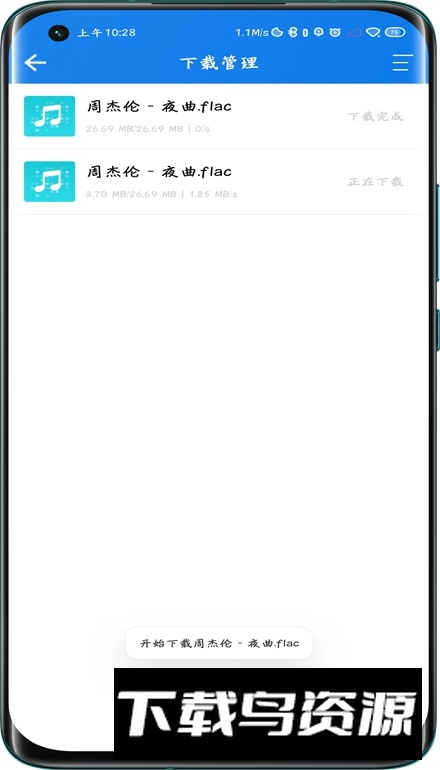
Task: Tap the battery indicator in status bar
Action: (395, 32)
